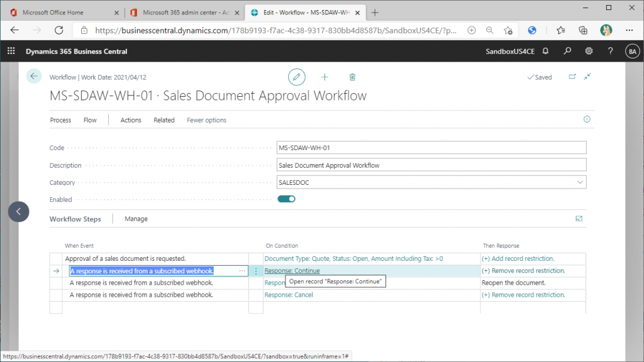Open a new browser tab
This screenshot has height=362, width=644.
pos(375,13)
